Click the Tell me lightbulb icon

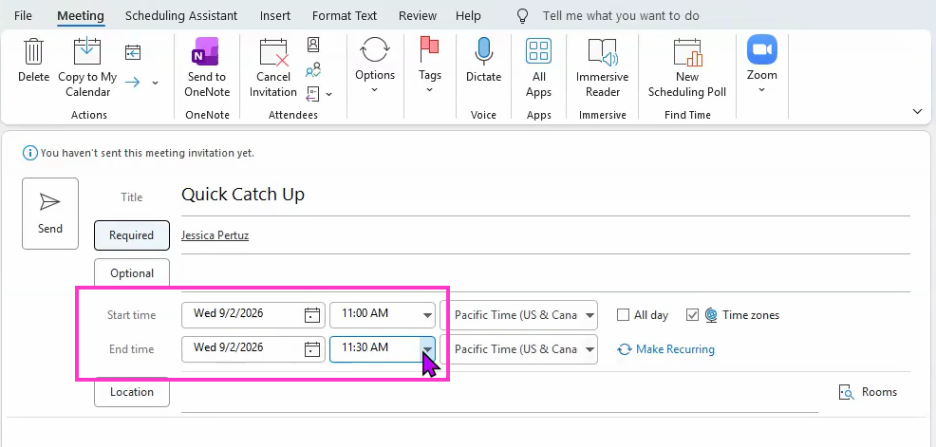[523, 16]
